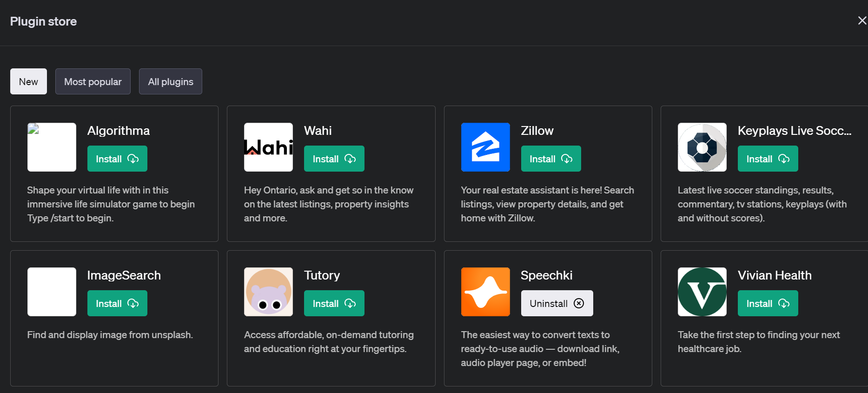Click the Tutory title text

322,275
